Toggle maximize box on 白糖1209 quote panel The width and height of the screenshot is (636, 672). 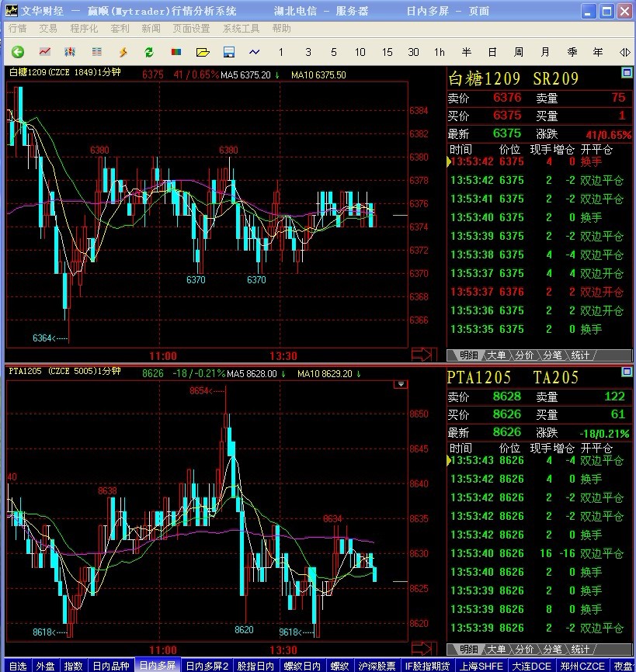(x=627, y=73)
